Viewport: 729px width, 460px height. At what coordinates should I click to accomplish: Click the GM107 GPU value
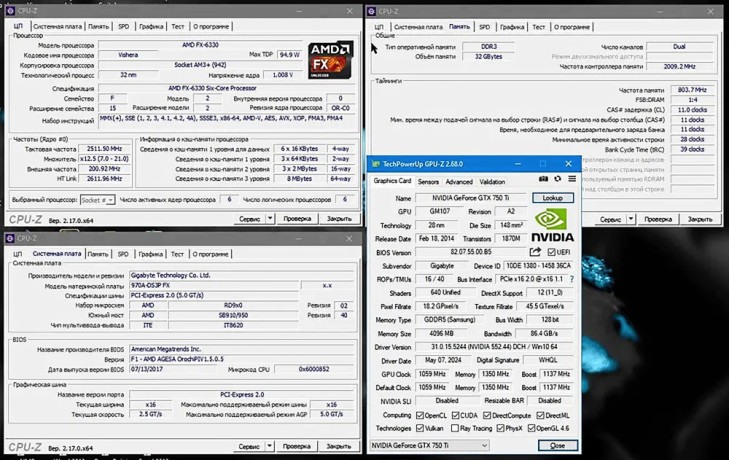click(x=439, y=211)
